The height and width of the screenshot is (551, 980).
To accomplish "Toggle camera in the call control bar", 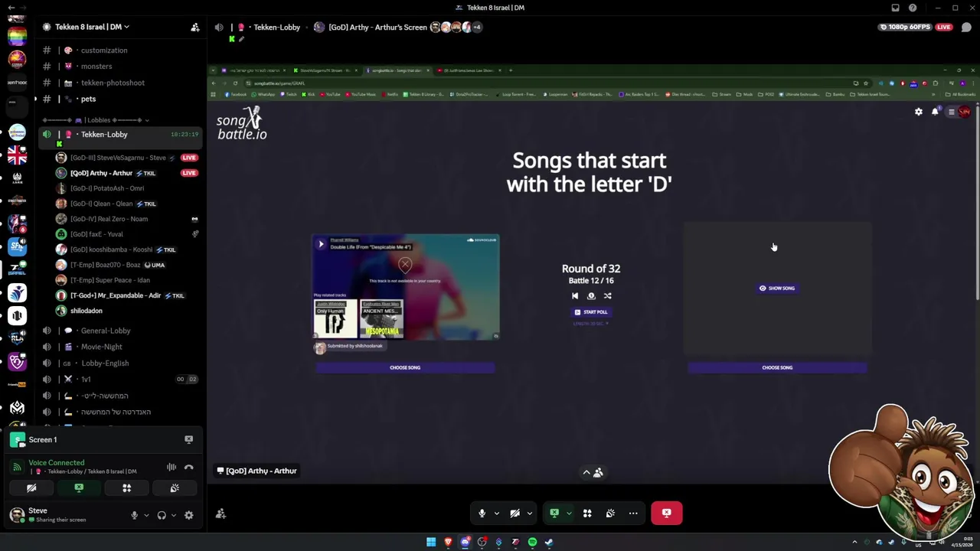I will (514, 514).
